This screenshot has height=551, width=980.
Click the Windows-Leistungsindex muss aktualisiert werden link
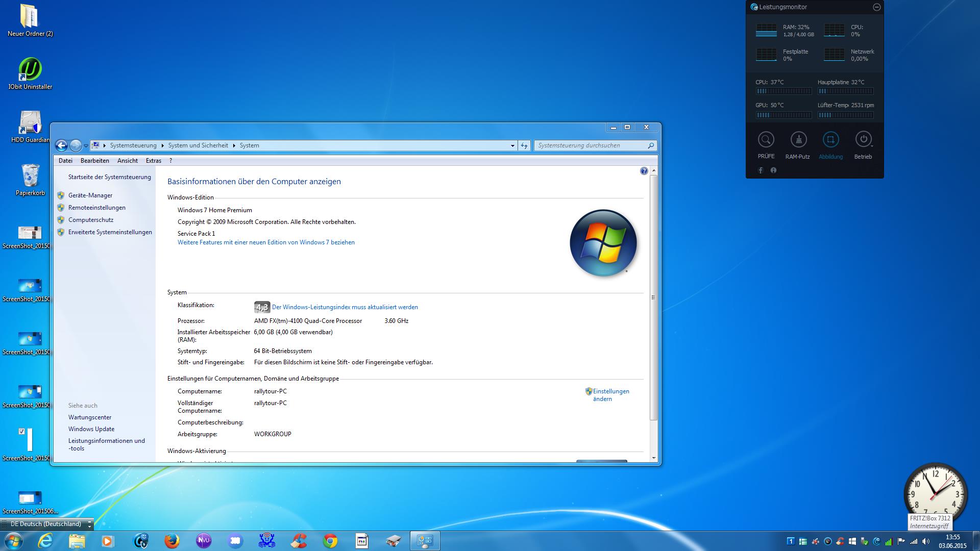[x=345, y=307]
